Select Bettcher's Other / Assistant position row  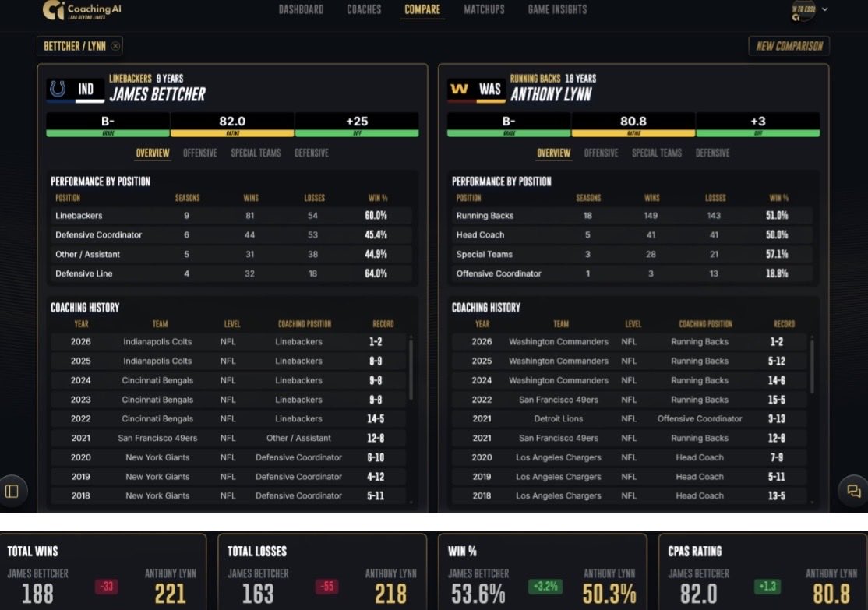point(231,254)
